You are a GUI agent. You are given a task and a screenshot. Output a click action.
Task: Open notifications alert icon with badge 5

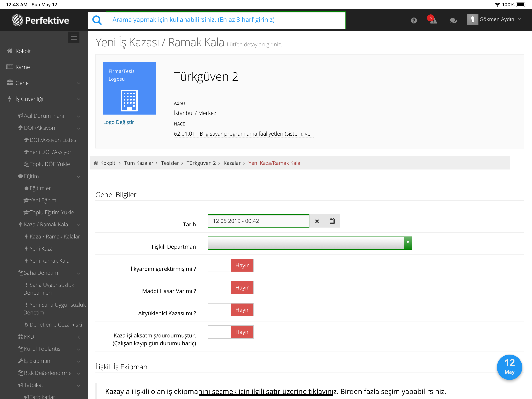(x=432, y=20)
